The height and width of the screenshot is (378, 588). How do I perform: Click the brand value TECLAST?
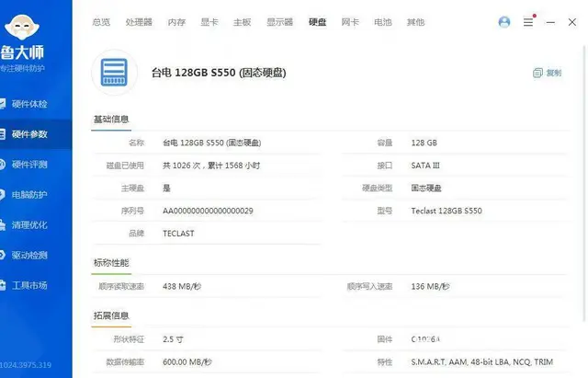pos(178,234)
